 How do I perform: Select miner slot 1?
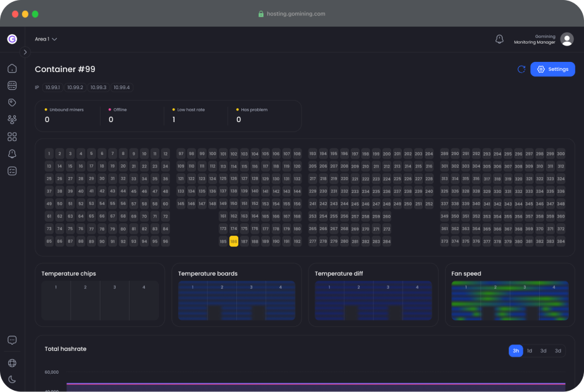49,154
